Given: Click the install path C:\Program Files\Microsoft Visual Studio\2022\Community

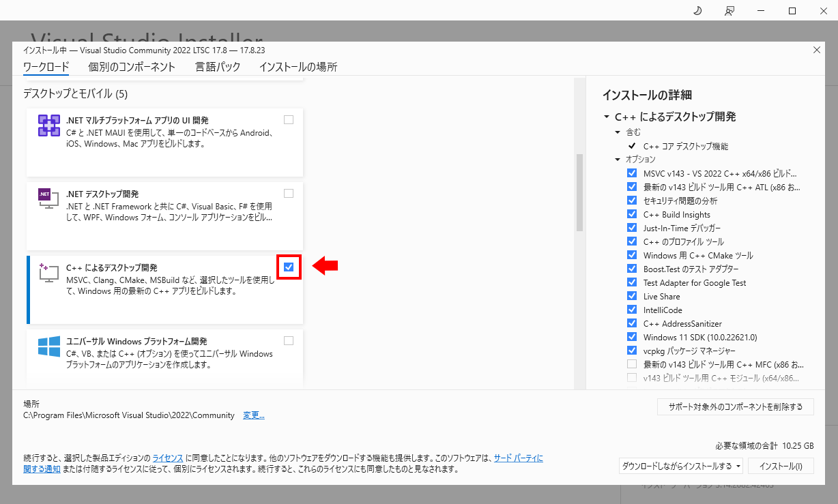Looking at the screenshot, I should [129, 415].
